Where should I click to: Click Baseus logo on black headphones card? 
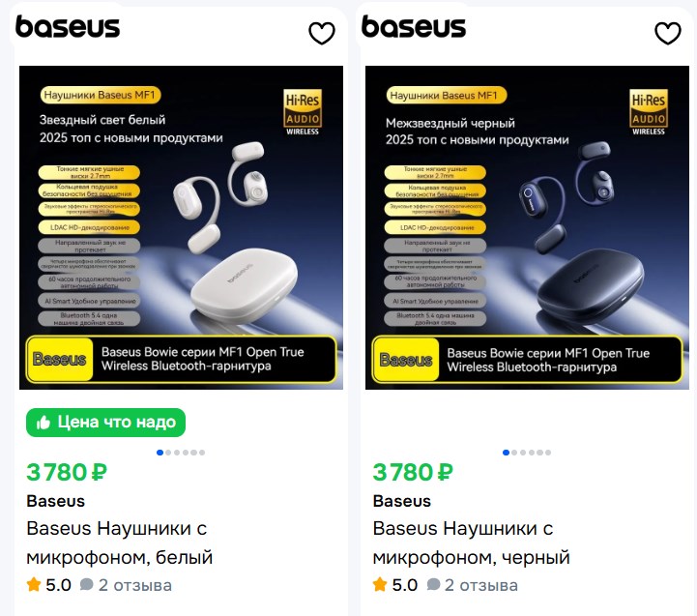414,27
